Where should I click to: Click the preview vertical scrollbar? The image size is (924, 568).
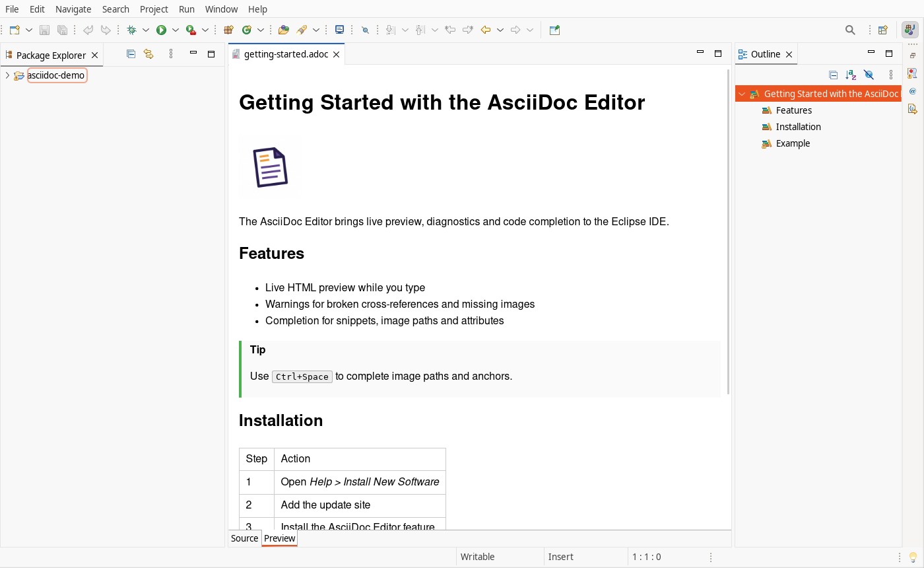(729, 231)
